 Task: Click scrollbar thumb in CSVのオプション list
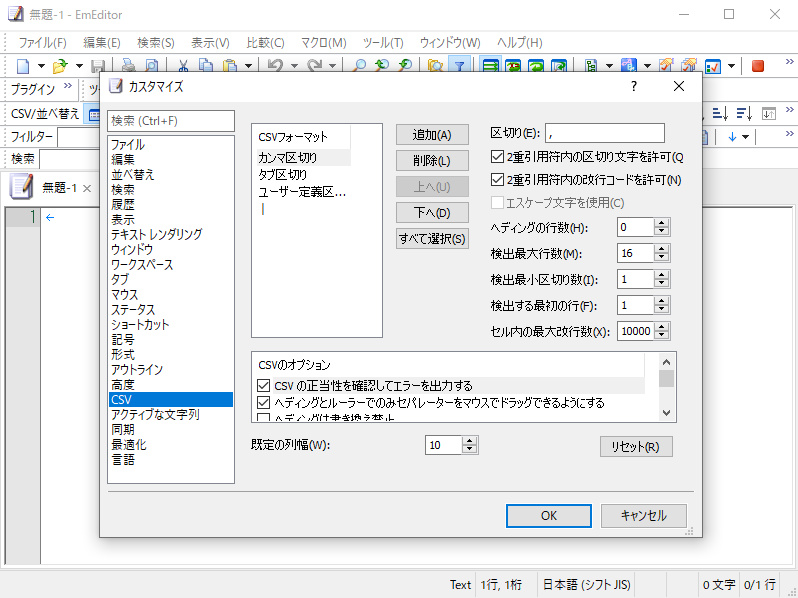click(666, 379)
